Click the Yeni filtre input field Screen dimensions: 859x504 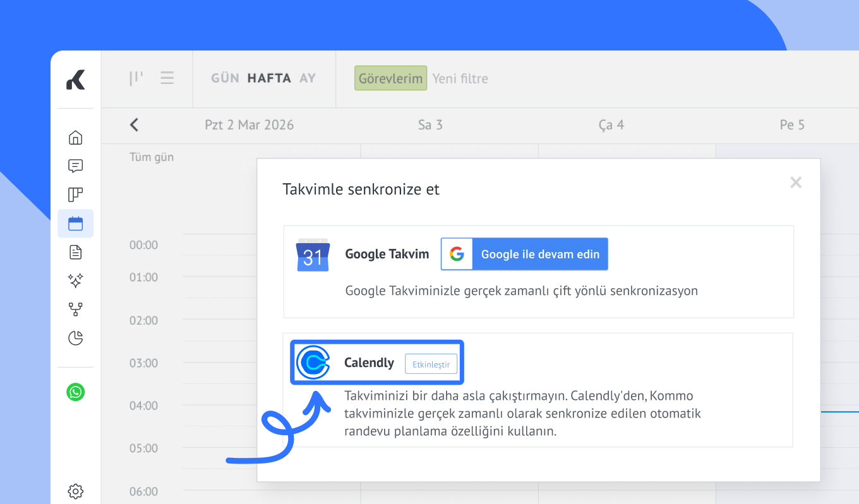(x=460, y=79)
